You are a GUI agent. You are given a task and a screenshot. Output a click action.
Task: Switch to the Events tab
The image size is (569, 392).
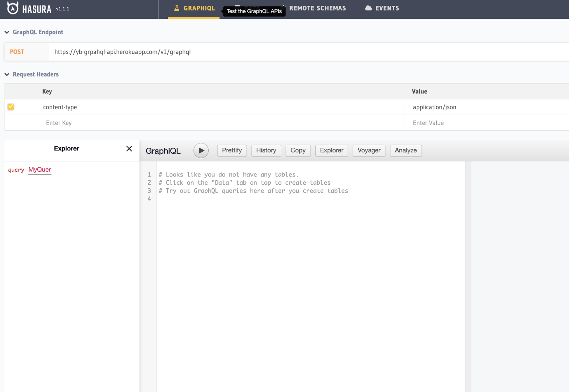[387, 8]
